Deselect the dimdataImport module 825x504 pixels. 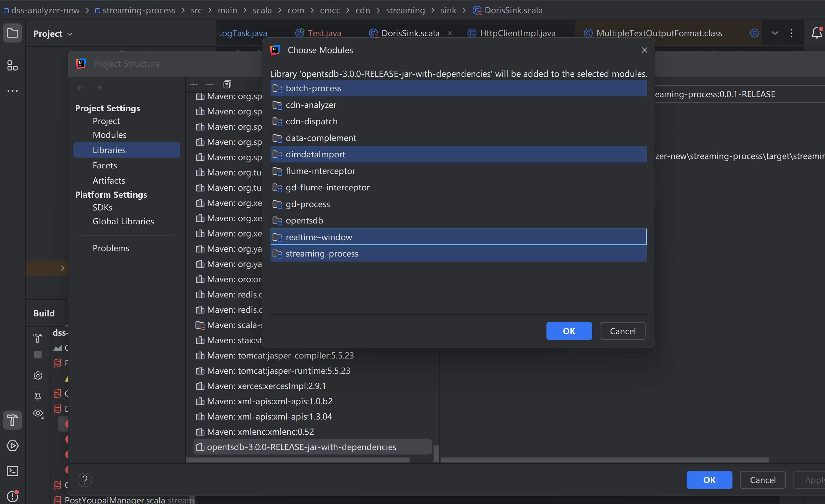tap(315, 154)
